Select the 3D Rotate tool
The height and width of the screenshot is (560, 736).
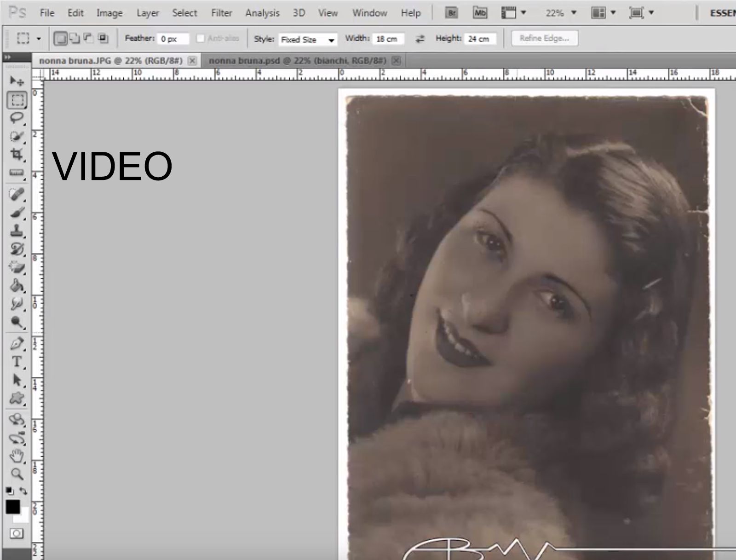(17, 420)
